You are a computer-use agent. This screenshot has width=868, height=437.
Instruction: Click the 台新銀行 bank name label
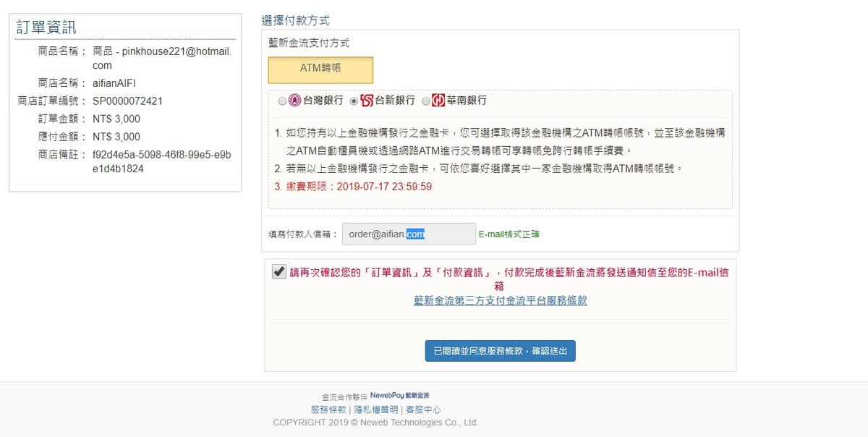(394, 101)
